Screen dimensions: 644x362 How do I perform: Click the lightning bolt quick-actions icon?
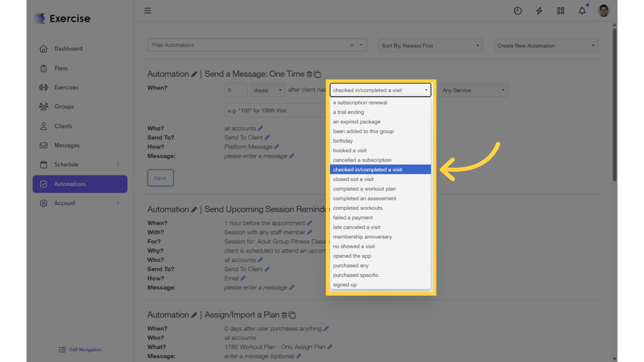pos(539,10)
